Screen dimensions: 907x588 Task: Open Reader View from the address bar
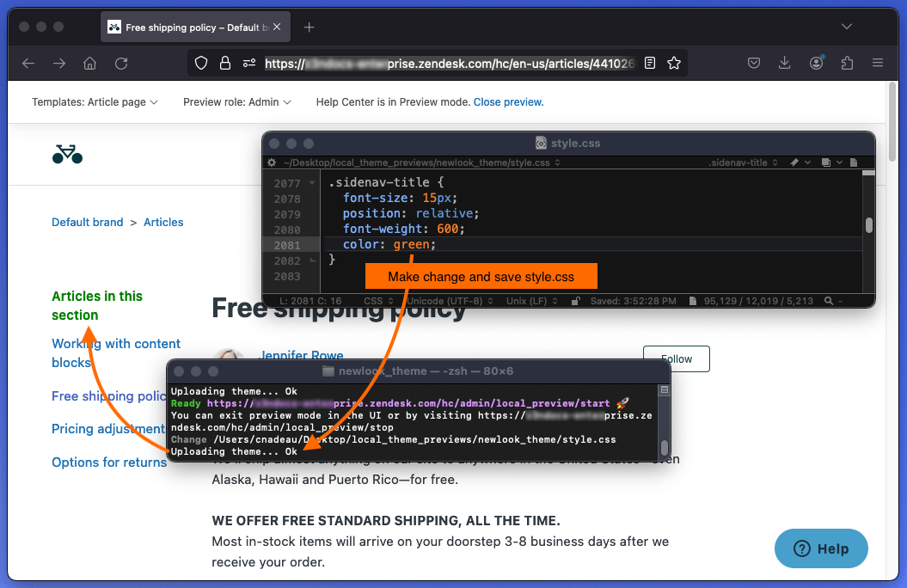649,62
